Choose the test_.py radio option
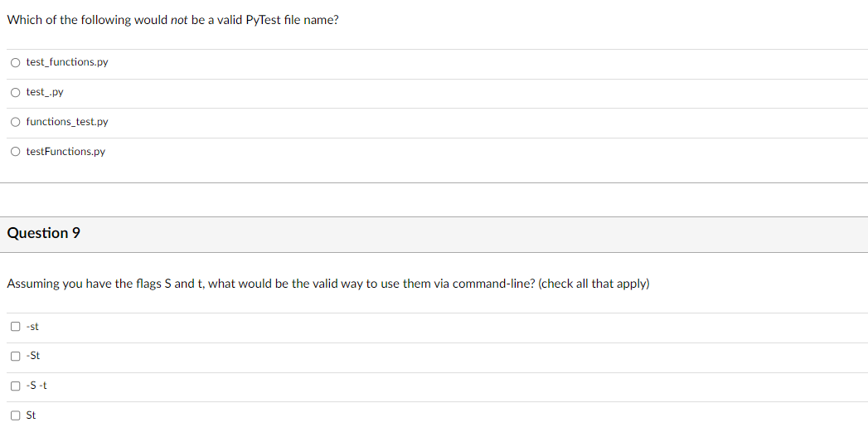 tap(16, 93)
